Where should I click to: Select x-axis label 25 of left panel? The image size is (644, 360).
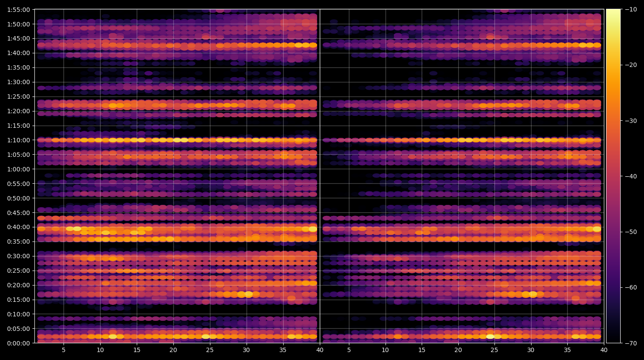210,350
